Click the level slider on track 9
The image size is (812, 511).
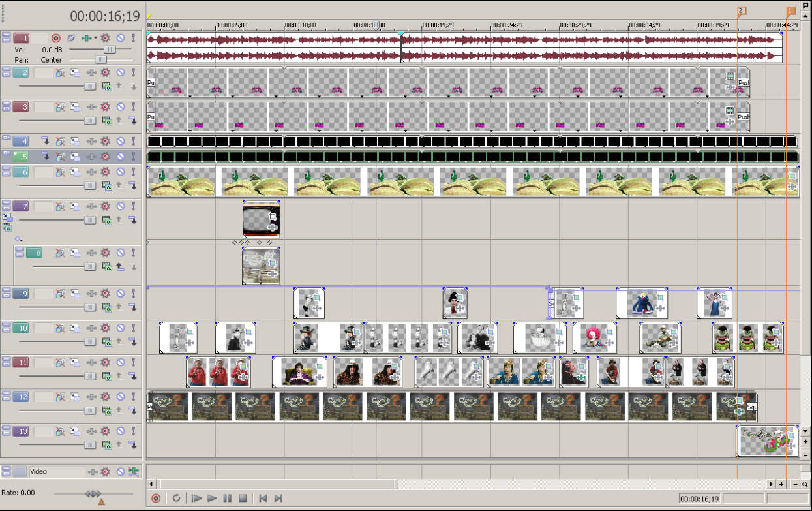[89, 307]
